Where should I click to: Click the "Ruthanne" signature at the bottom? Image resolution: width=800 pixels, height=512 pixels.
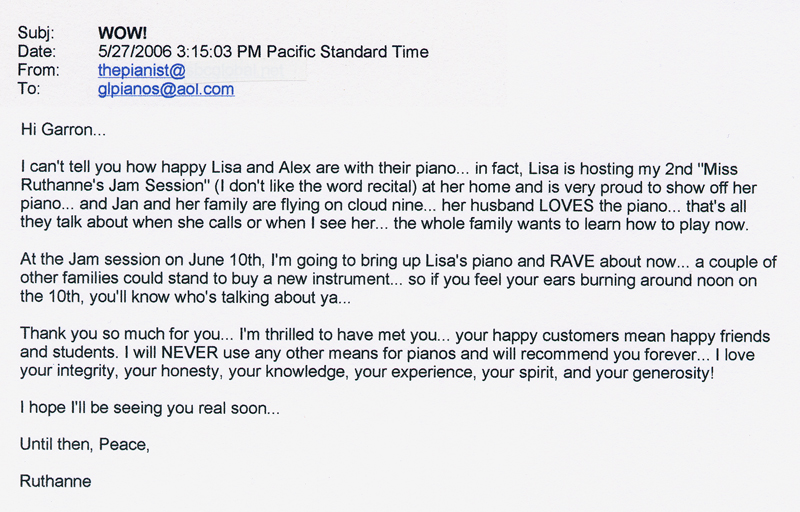click(54, 482)
